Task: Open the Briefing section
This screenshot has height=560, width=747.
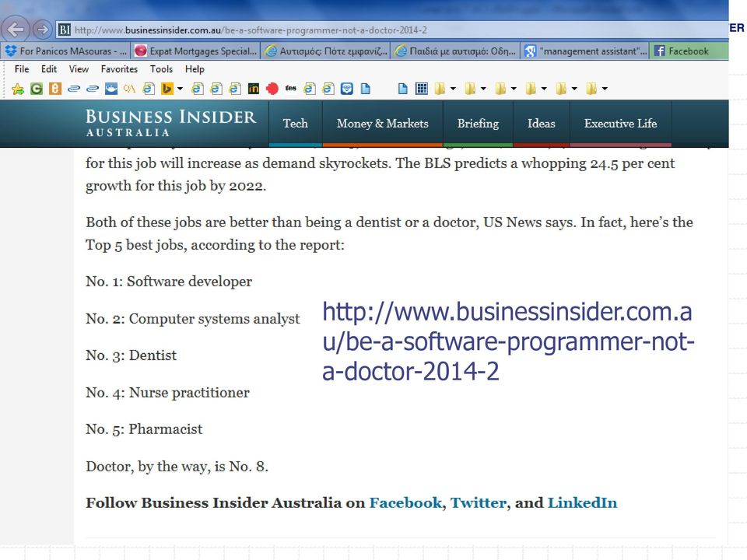Action: click(x=478, y=124)
